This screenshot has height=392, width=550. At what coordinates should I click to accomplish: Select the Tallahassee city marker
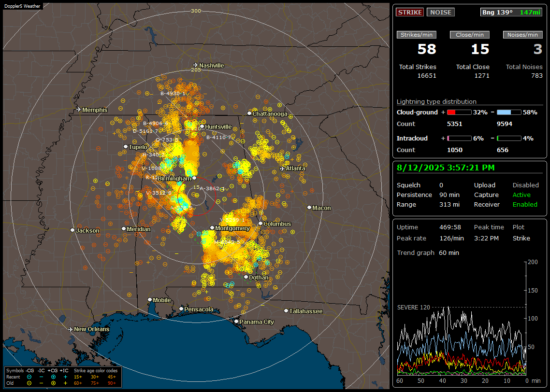(286, 311)
